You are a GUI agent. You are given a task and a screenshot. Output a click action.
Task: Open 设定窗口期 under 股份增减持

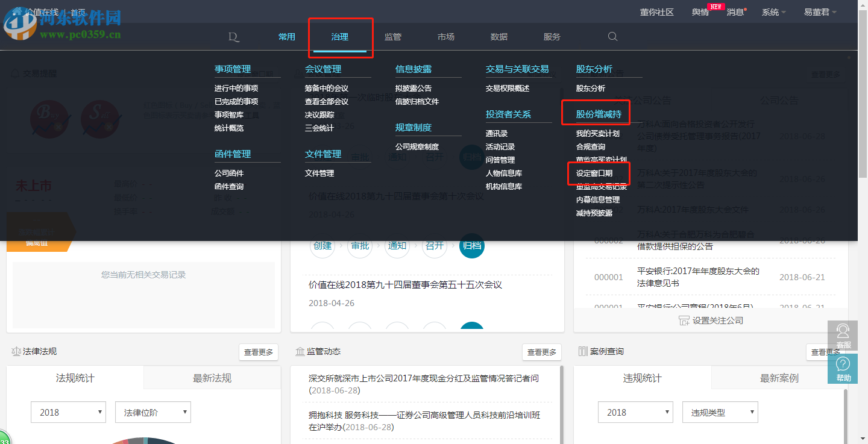pyautogui.click(x=596, y=174)
